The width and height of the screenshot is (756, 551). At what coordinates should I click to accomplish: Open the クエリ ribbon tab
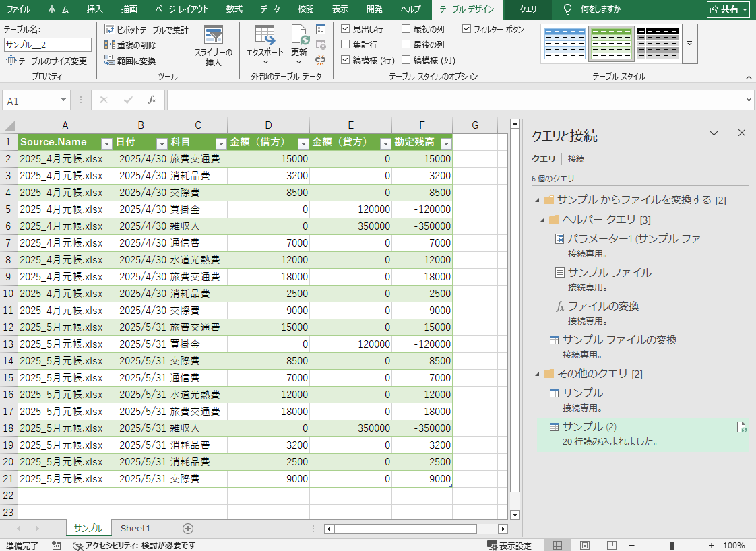[528, 9]
